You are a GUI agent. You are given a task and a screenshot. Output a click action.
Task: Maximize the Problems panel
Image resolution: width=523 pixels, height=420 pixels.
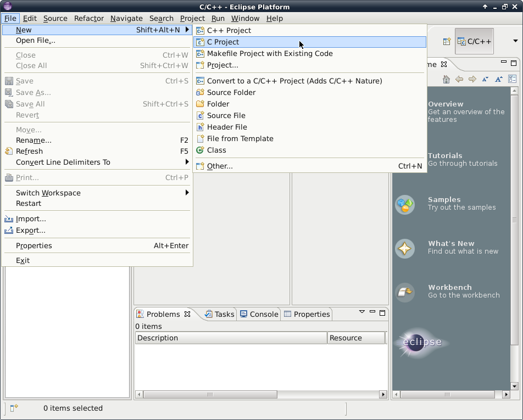(x=382, y=313)
